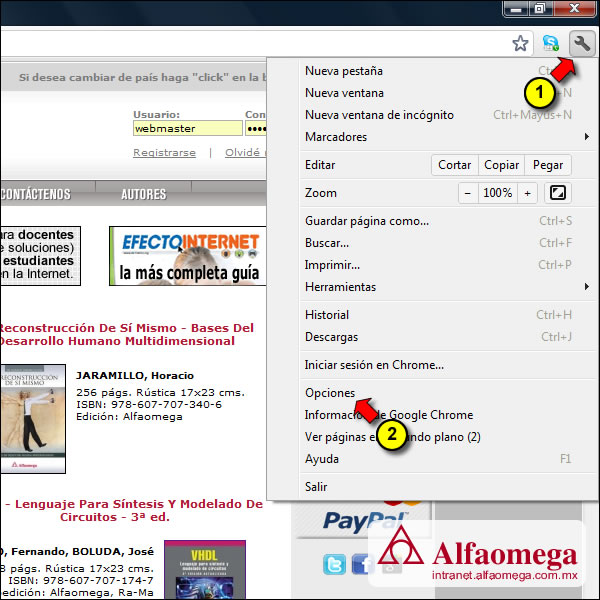Screen dimensions: 600x600
Task: Expand the Marcadores submenu arrow
Action: click(x=587, y=137)
